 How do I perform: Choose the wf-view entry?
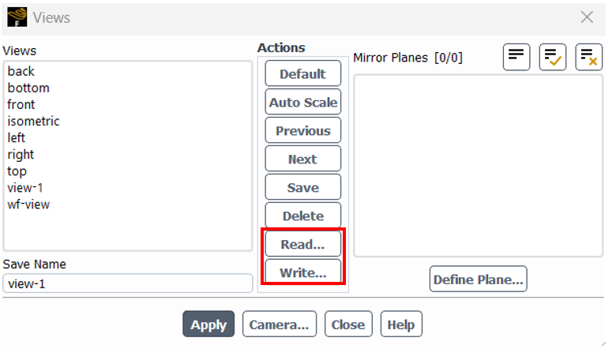pos(28,205)
